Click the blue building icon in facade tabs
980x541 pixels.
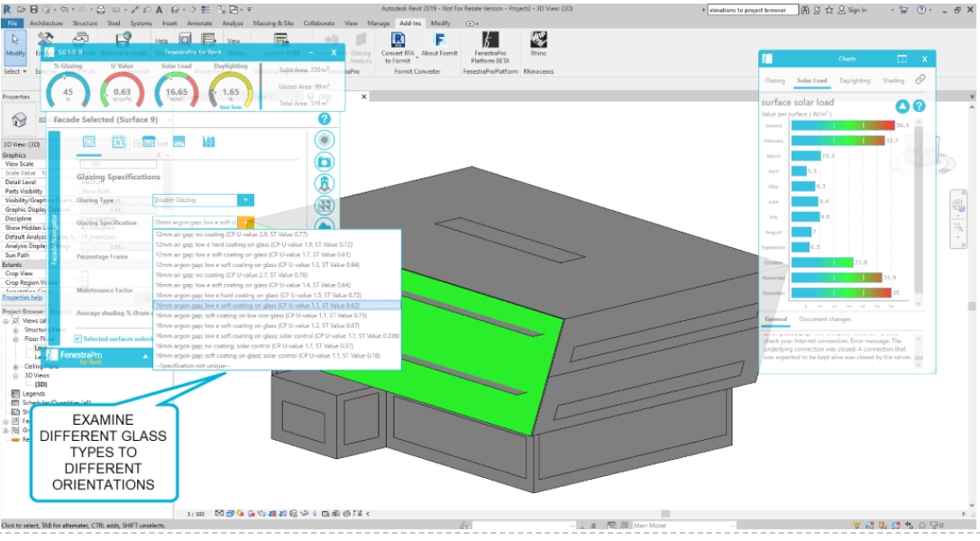click(209, 142)
